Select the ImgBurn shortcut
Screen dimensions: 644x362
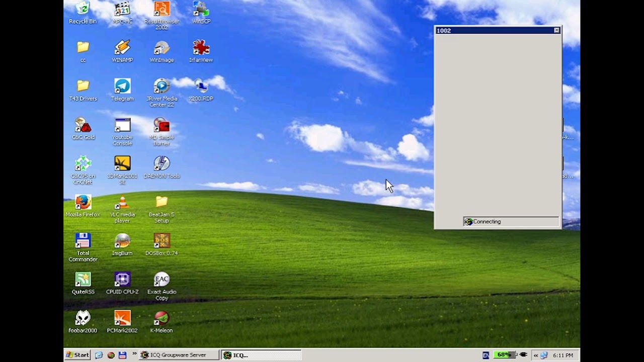tap(122, 245)
